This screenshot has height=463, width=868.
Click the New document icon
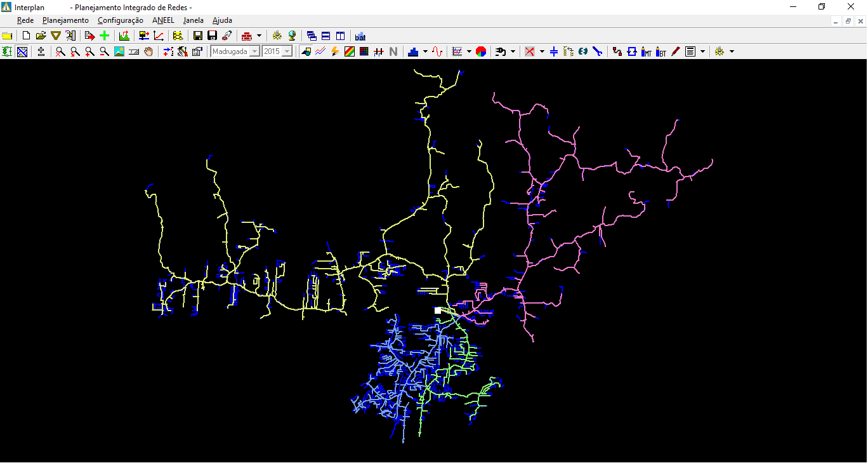tap(26, 36)
